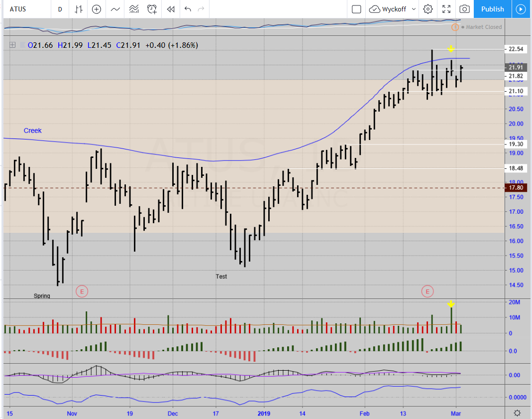
Task: Take a chart snapshot with camera icon
Action: pyautogui.click(x=464, y=9)
